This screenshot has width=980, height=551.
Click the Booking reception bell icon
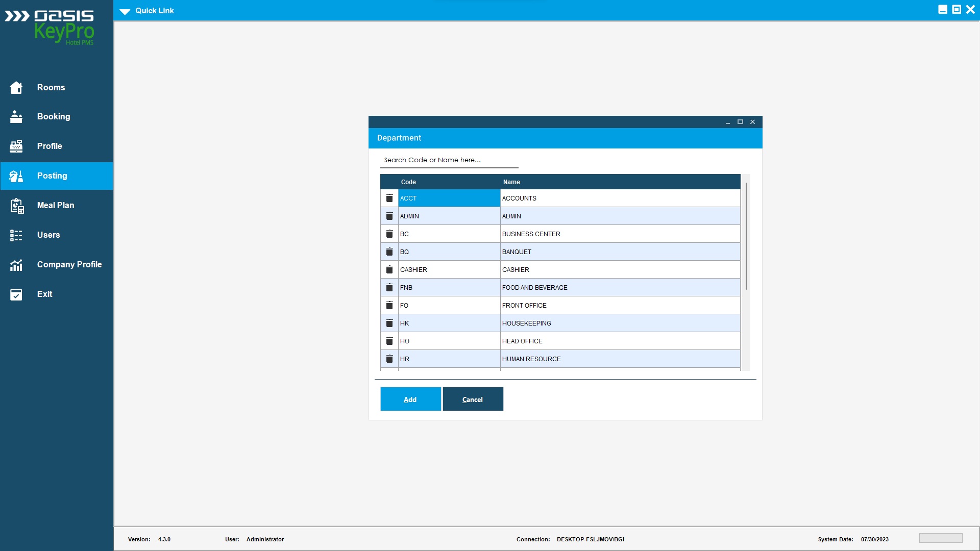(x=16, y=117)
